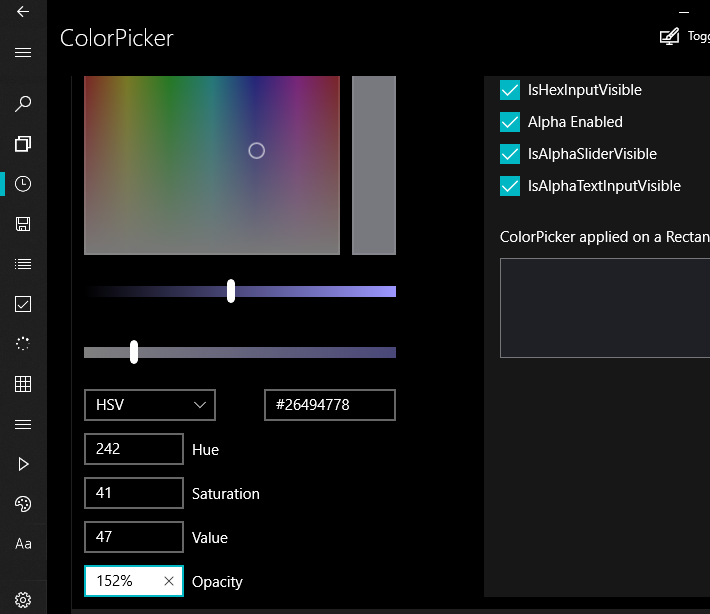Click the value slider thumb below spectrum
Screen dimensions: 710x614
(231, 291)
